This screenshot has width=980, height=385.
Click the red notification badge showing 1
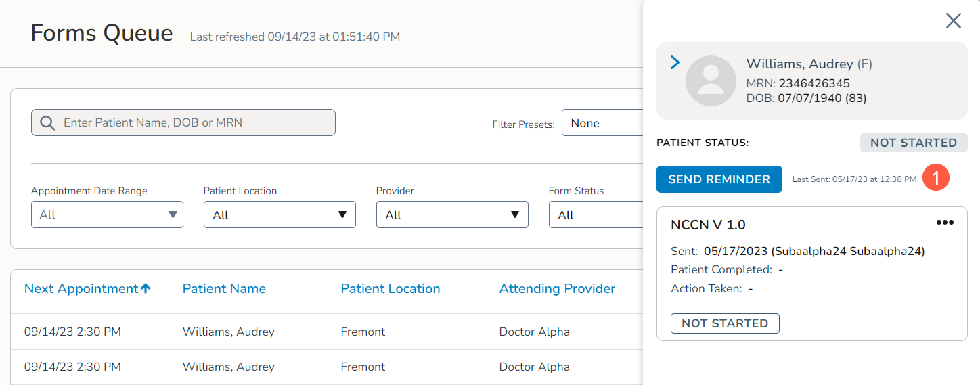937,179
